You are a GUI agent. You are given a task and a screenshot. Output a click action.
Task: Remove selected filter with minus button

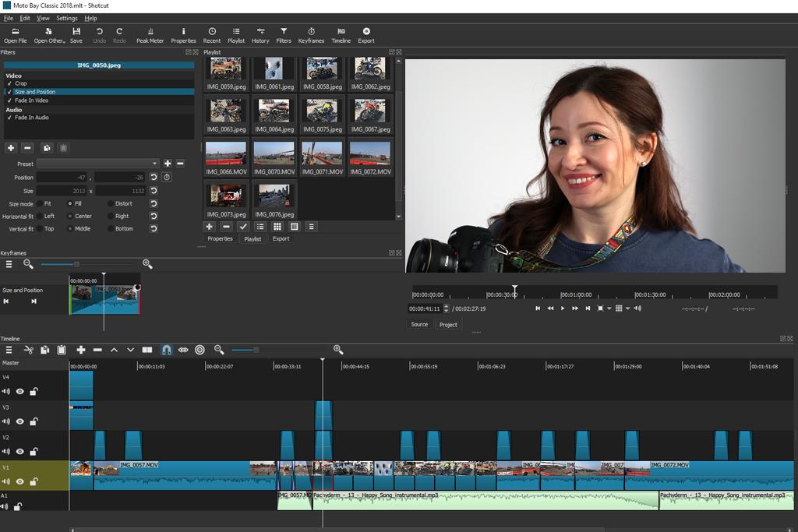(28, 148)
